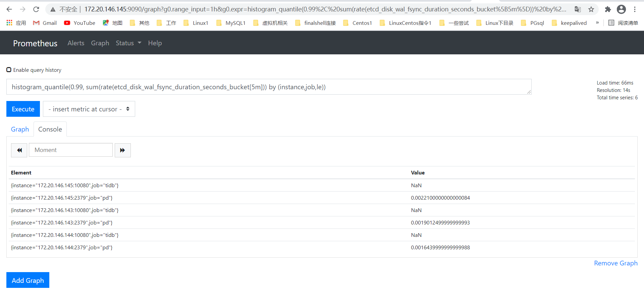Switch to the Graph tab
644x308 pixels.
point(20,129)
